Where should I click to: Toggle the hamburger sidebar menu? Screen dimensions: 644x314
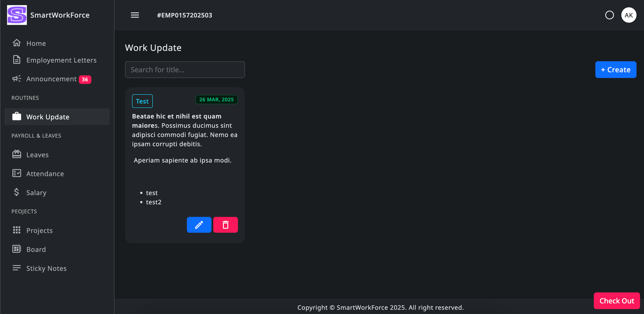point(135,15)
